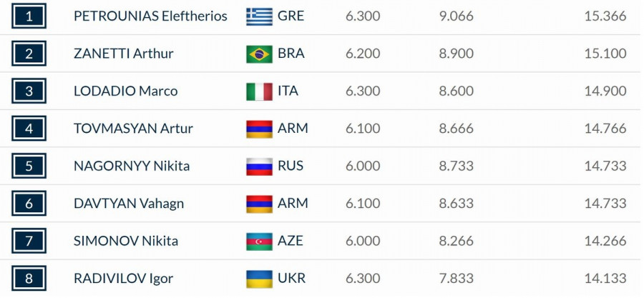Open ZANETTI Arthur athlete name
Viewport: 644px width, 298px height.
(x=124, y=54)
